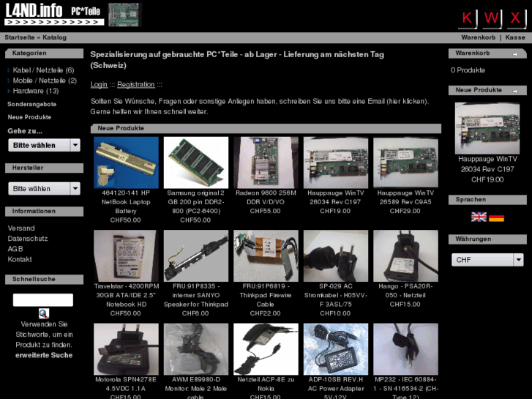This screenshot has width=532, height=399.
Task: Go to Katalog breadcrumb
Action: pyautogui.click(x=55, y=37)
